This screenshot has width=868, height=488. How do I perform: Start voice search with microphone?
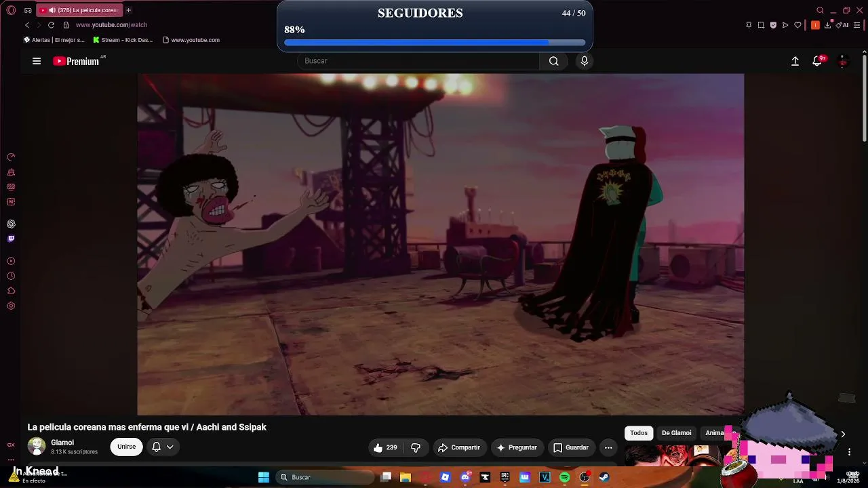point(585,61)
